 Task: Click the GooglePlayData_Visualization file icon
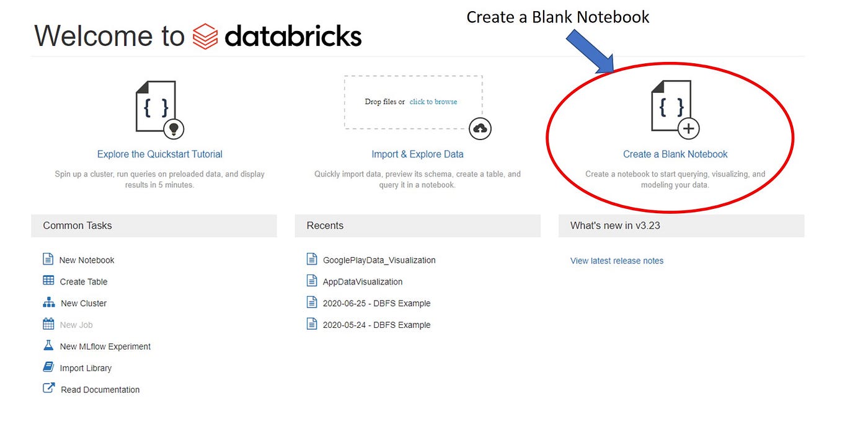pos(312,259)
